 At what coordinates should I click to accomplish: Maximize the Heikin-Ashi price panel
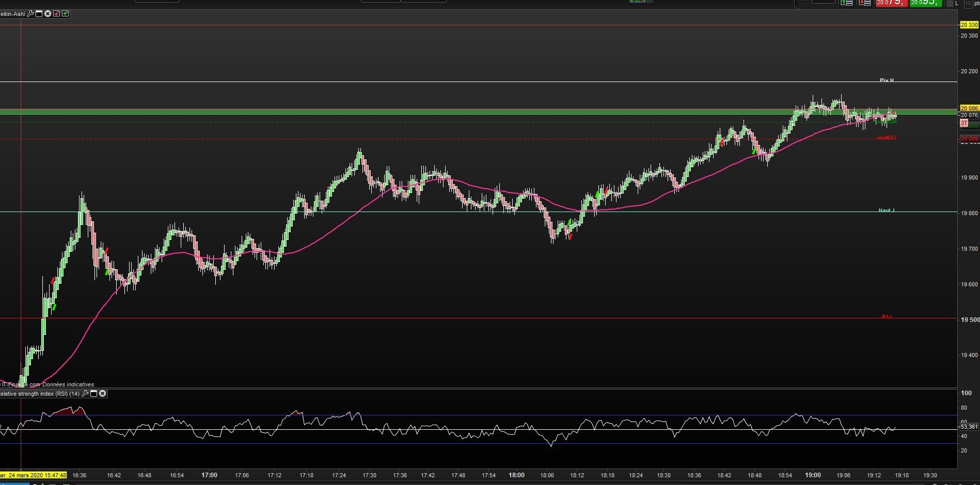coord(39,14)
